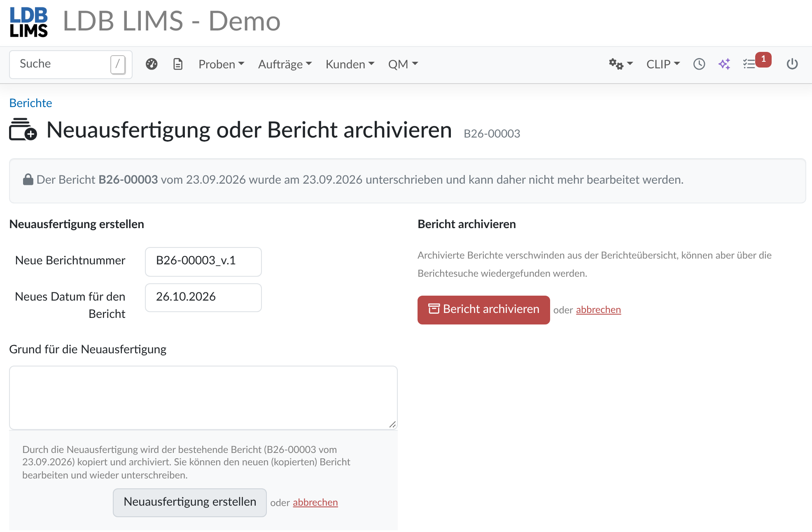Click the B26-00003 label beside heading
The image size is (812, 532).
pyautogui.click(x=492, y=134)
